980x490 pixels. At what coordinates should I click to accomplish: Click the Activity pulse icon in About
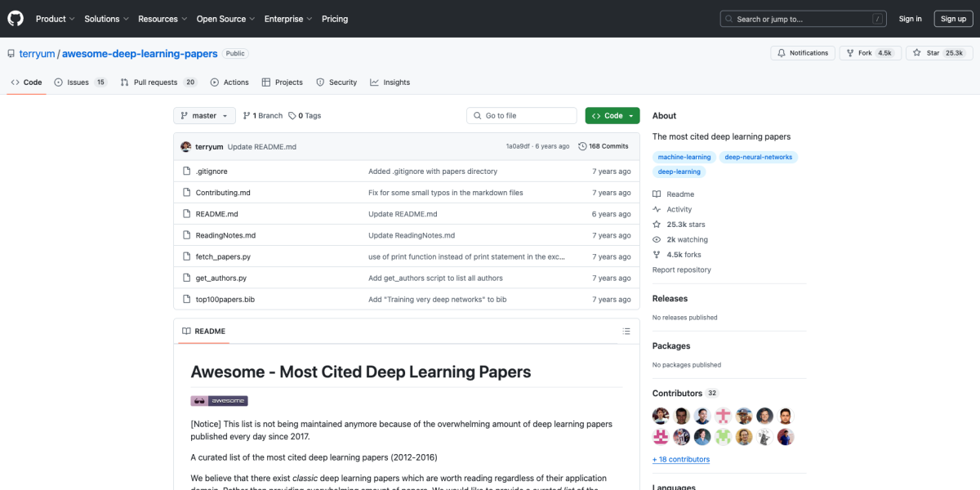(657, 209)
